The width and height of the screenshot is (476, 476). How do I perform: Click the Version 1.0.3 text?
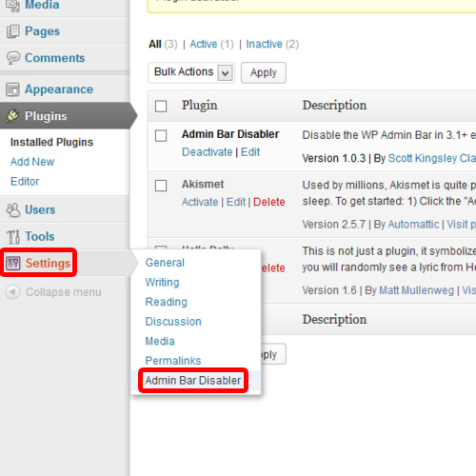(334, 158)
